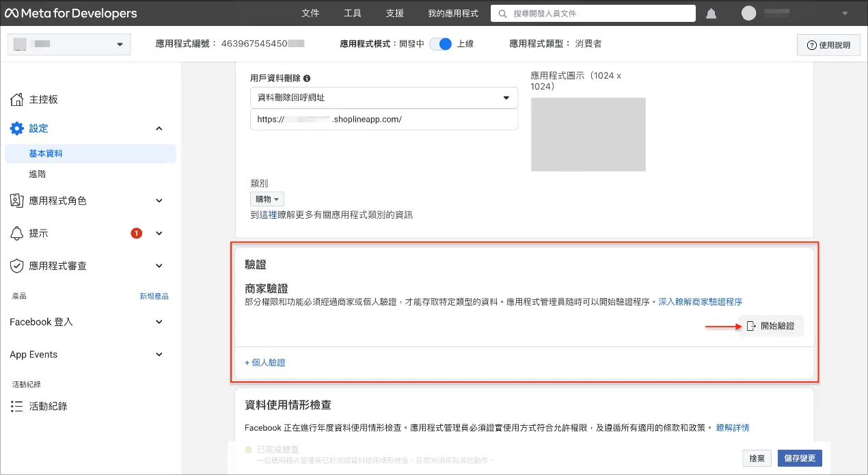Open the 工具 menu in top bar
Image resolution: width=868 pixels, height=475 pixels.
click(x=353, y=14)
